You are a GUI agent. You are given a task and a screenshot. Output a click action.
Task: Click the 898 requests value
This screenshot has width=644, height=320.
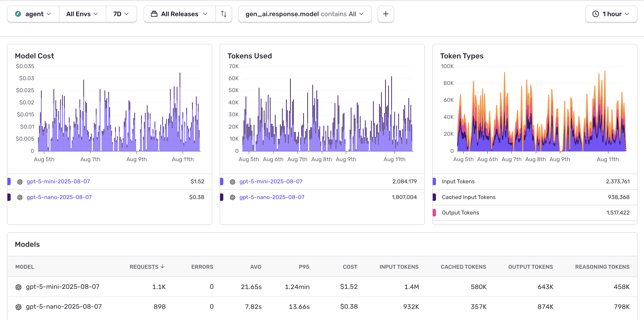160,307
